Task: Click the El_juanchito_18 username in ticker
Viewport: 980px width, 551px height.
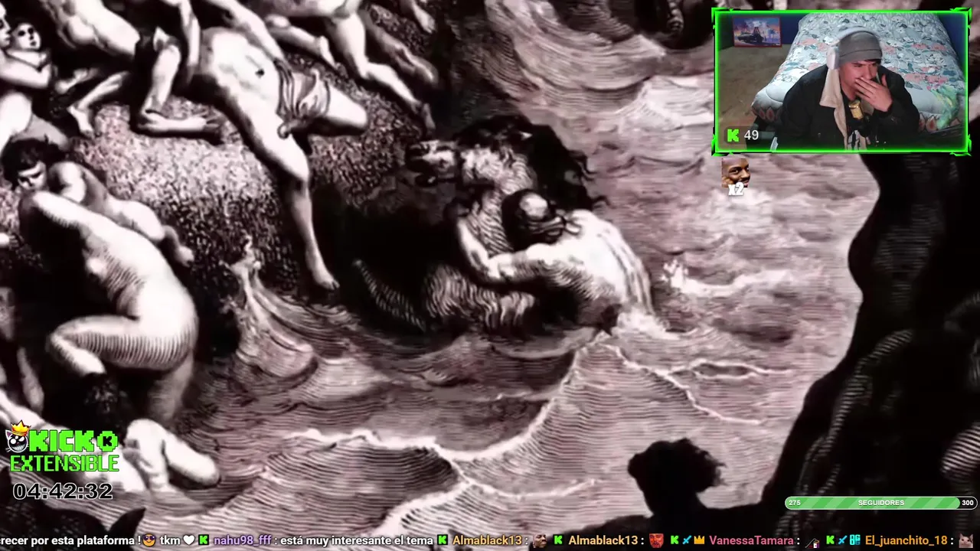Action: [906, 540]
